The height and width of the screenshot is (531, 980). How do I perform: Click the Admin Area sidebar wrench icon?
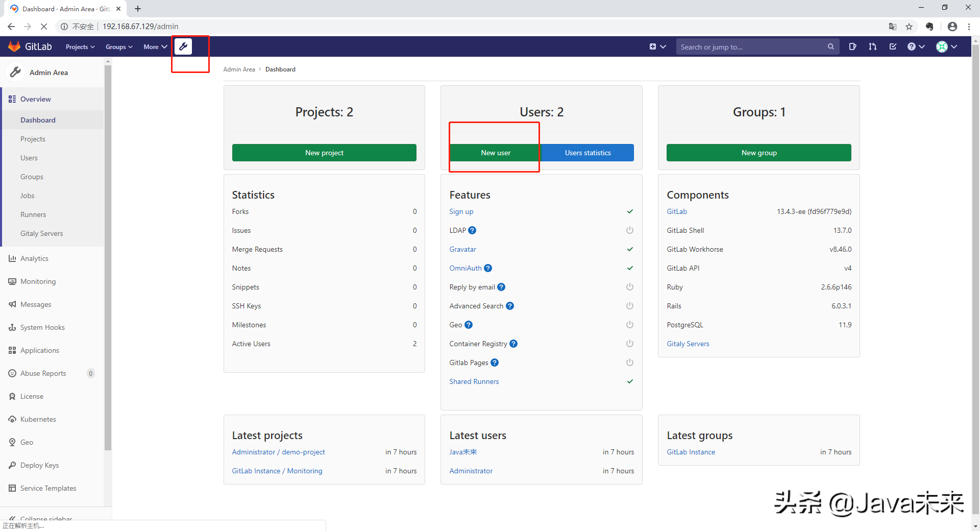16,73
